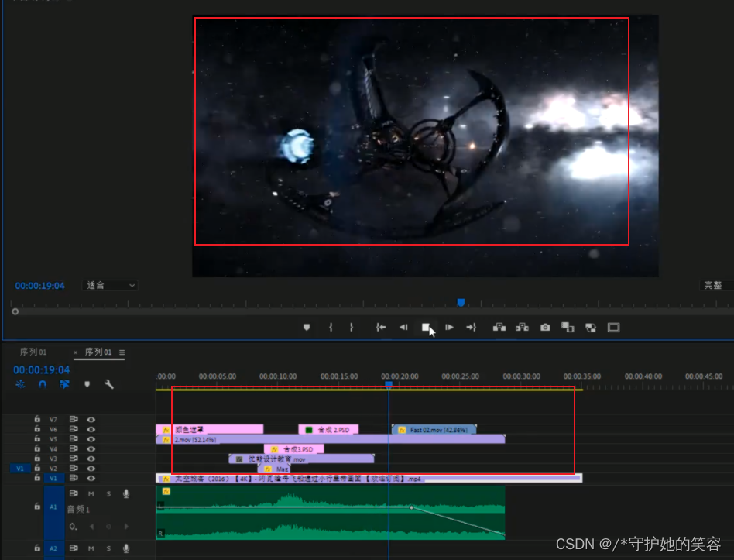Click the program monitor playhead marker
The height and width of the screenshot is (560, 734).
[461, 303]
